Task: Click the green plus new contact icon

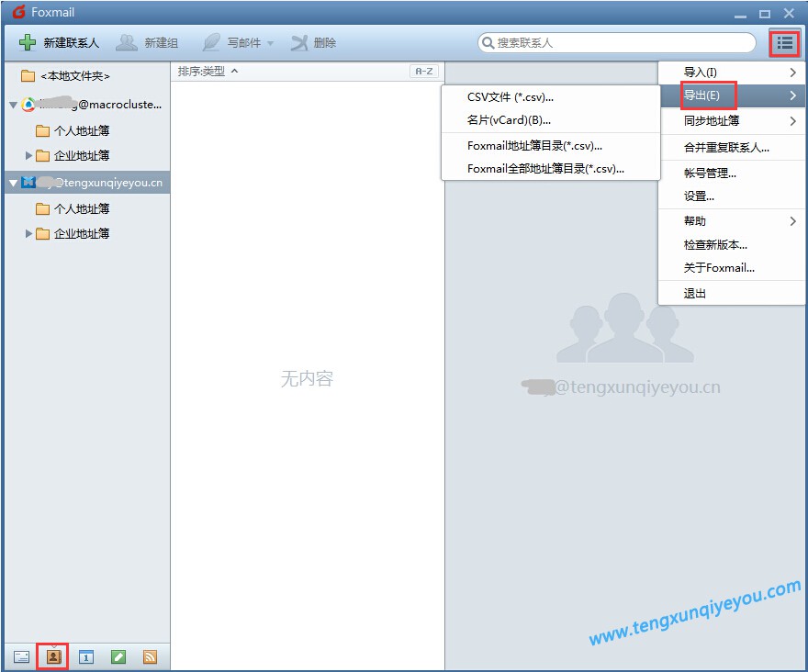Action: (x=28, y=43)
